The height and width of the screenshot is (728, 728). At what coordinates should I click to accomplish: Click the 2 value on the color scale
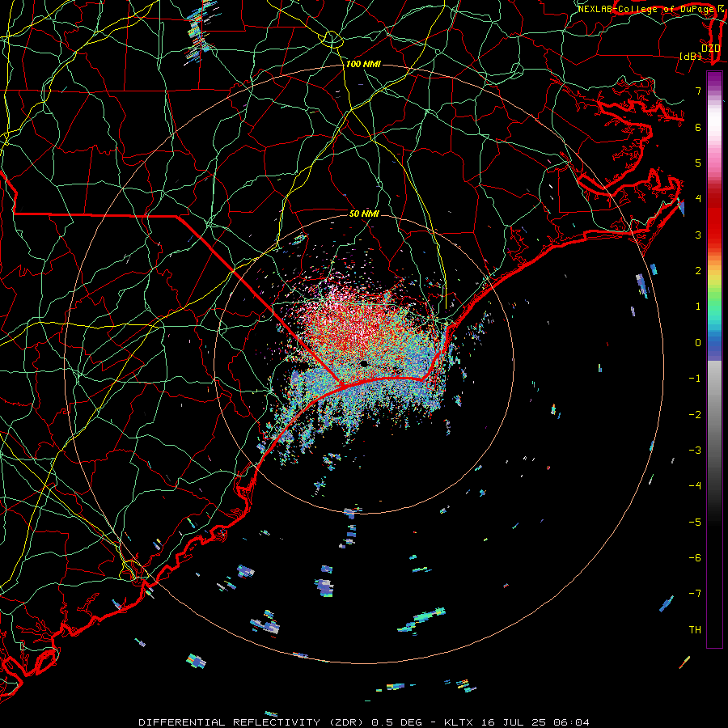698,271
